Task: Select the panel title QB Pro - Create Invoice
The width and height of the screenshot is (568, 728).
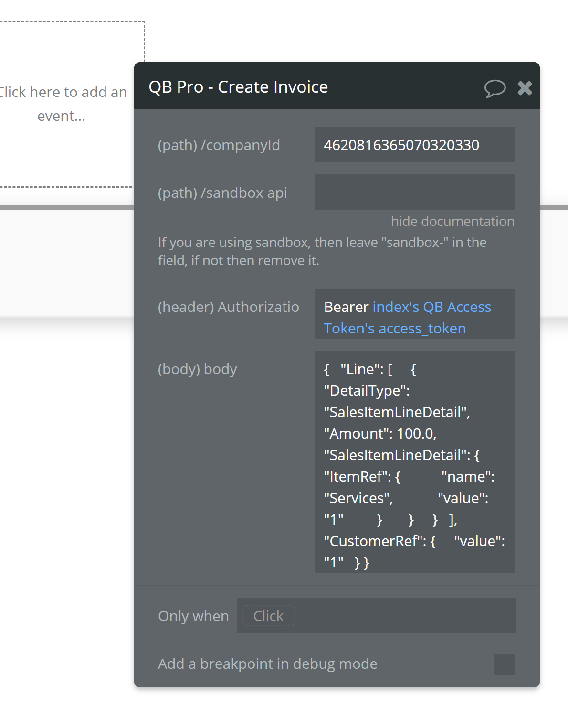Action: pos(238,87)
